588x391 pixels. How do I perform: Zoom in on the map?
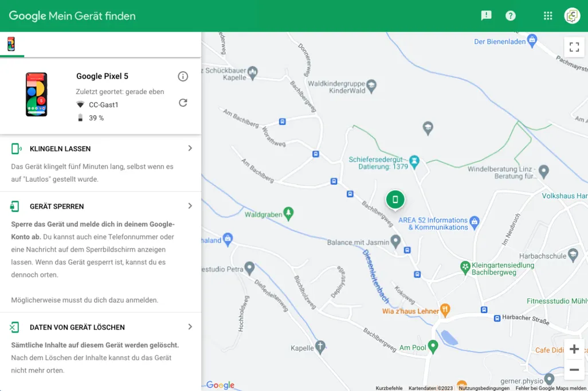click(574, 349)
